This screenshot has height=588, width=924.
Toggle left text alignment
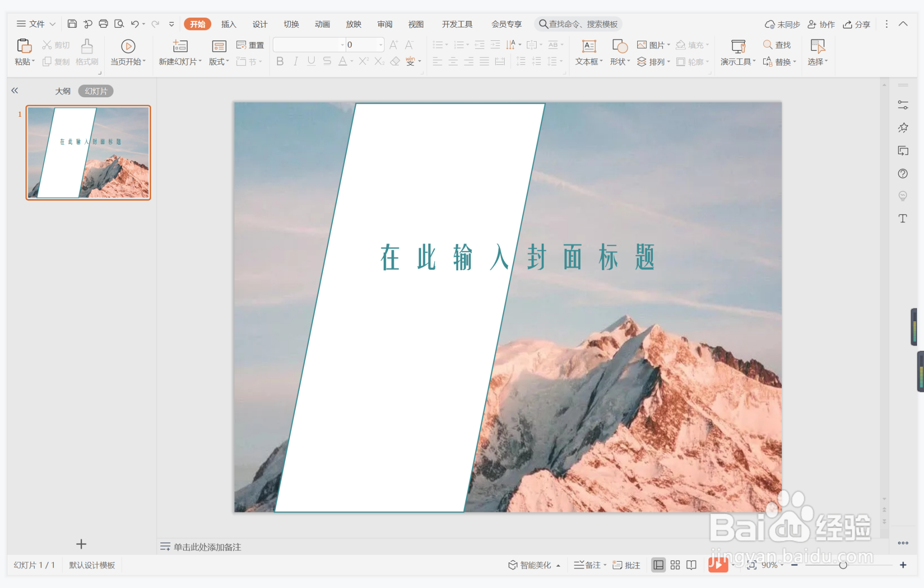[x=437, y=61]
